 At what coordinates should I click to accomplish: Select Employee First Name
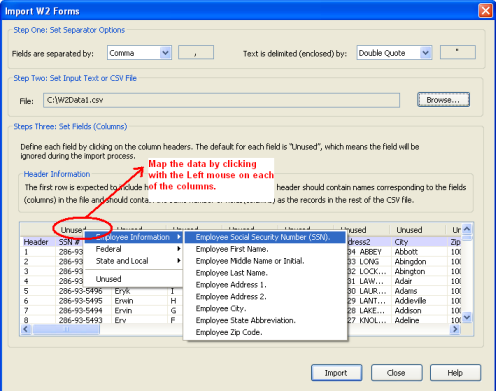click(265, 249)
